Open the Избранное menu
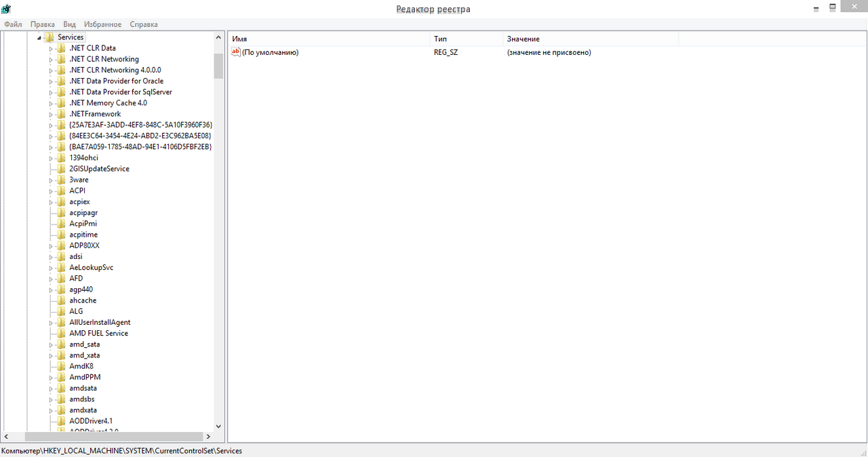This screenshot has height=457, width=868. 104,24
